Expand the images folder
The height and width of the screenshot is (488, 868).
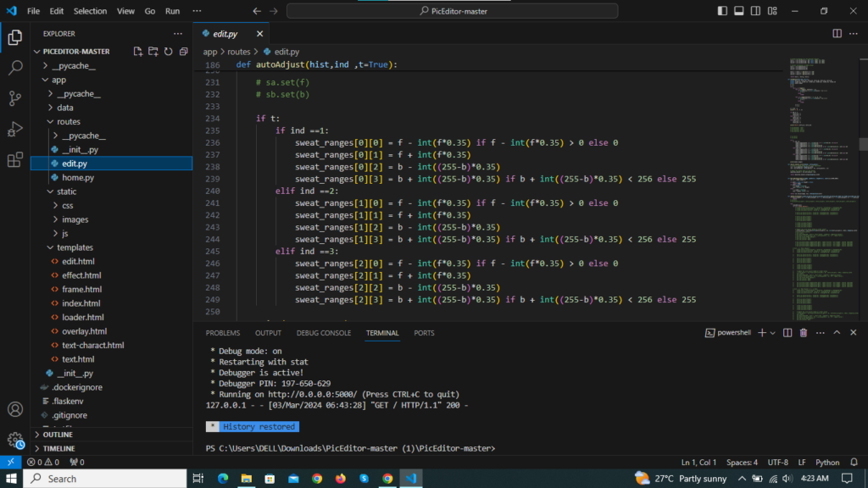point(55,219)
